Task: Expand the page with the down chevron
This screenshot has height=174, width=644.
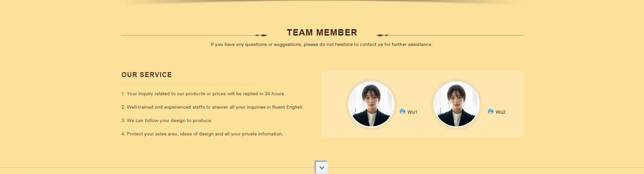Action: [322, 168]
